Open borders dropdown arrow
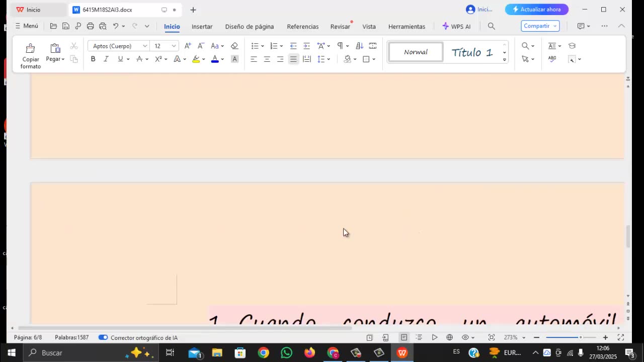The height and width of the screenshot is (362, 644). (374, 59)
